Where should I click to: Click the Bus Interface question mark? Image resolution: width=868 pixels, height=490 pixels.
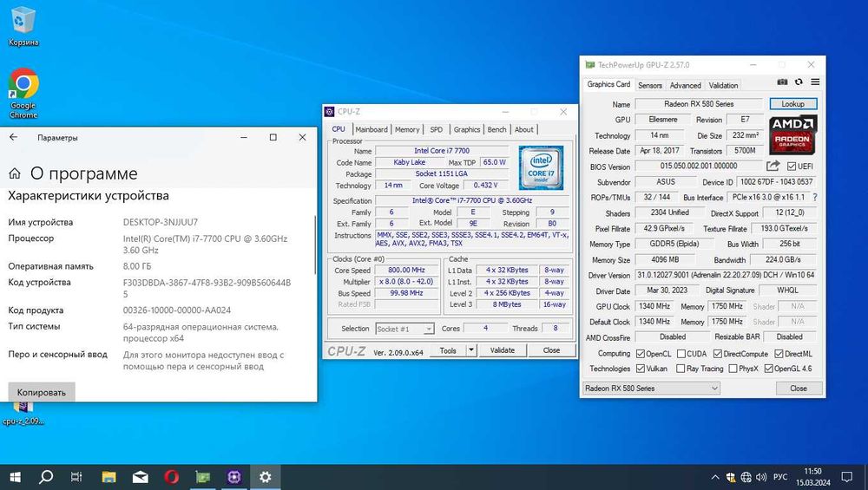(x=817, y=199)
